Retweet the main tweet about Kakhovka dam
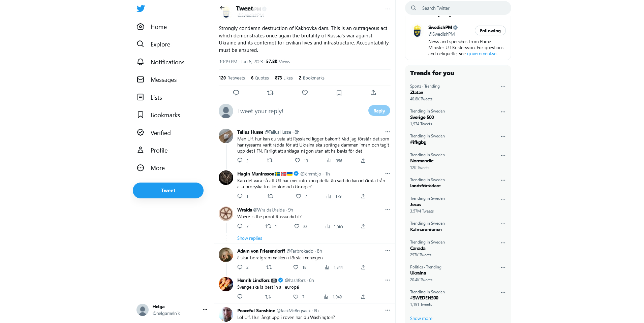Image resolution: width=644 pixels, height=323 pixels. (270, 93)
